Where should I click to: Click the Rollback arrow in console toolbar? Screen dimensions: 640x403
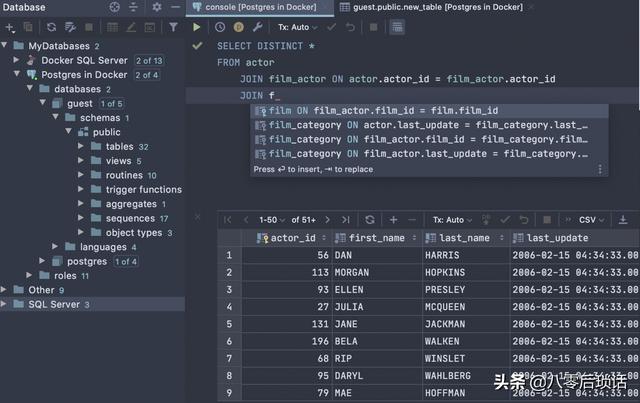click(x=350, y=27)
